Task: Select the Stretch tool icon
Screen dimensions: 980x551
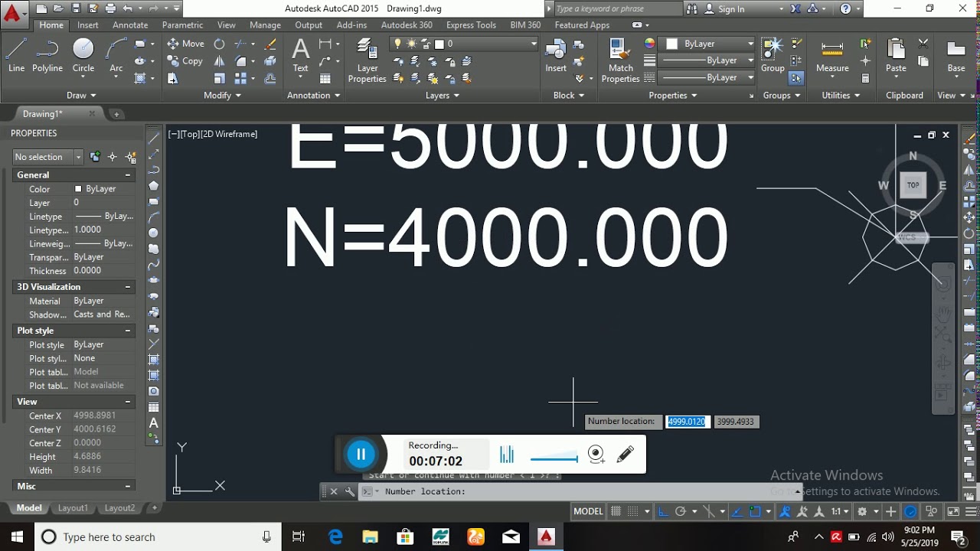Action: 172,78
